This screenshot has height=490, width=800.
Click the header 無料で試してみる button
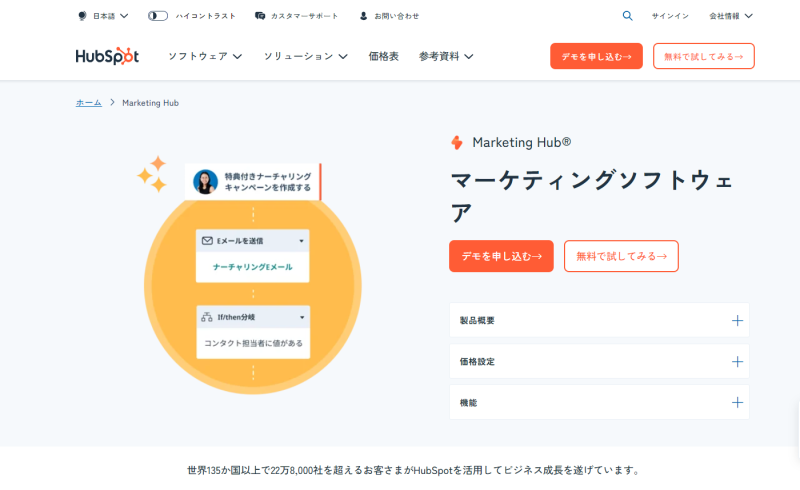click(704, 56)
